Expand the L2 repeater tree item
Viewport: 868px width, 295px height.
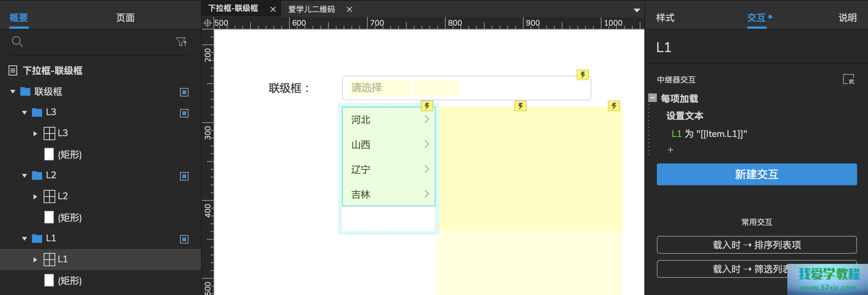coord(35,197)
